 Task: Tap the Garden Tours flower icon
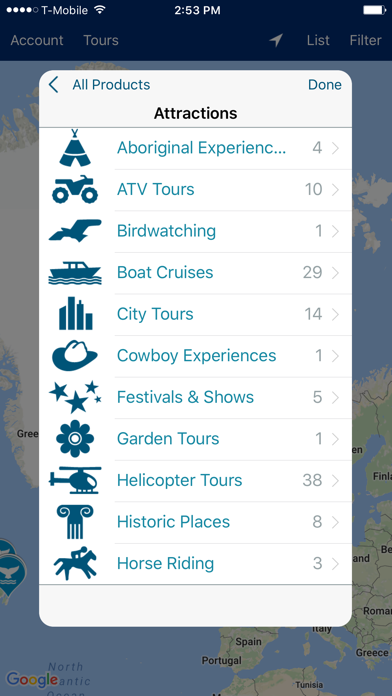(75, 439)
